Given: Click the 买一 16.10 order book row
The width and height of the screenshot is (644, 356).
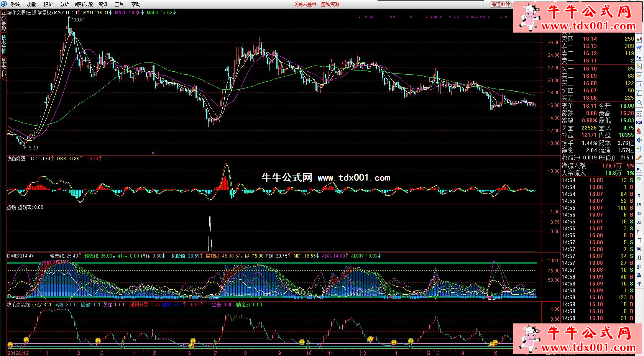Looking at the screenshot, I should (x=598, y=69).
